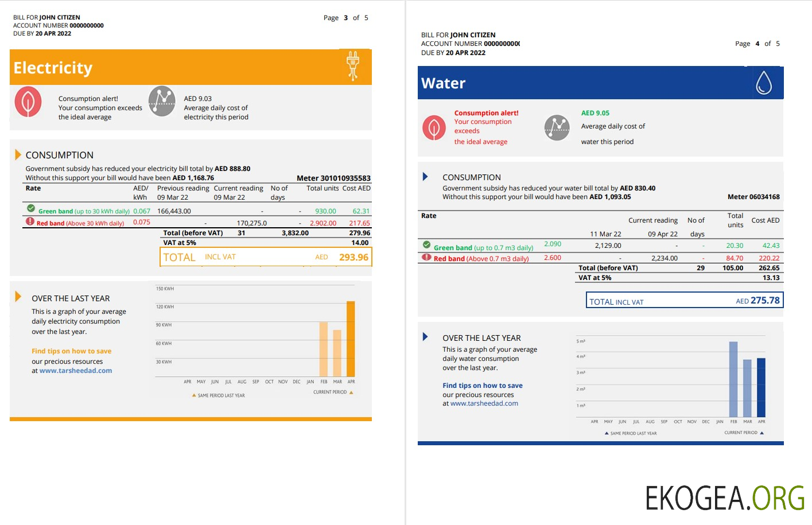Screen dimensions: 812x525
Task: Click the green checkmark icon on electricity Green band
Action: tap(30, 208)
